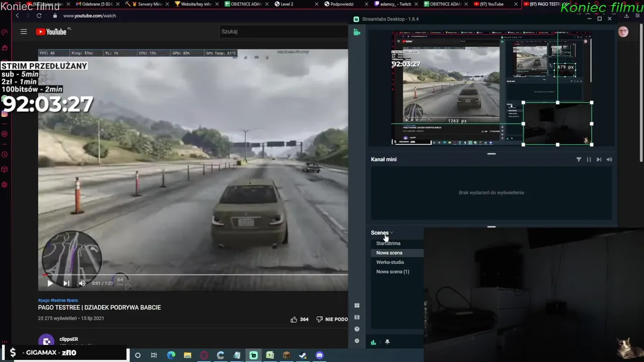Mute the YouTube player volume
644x362 pixels.
(x=82, y=283)
